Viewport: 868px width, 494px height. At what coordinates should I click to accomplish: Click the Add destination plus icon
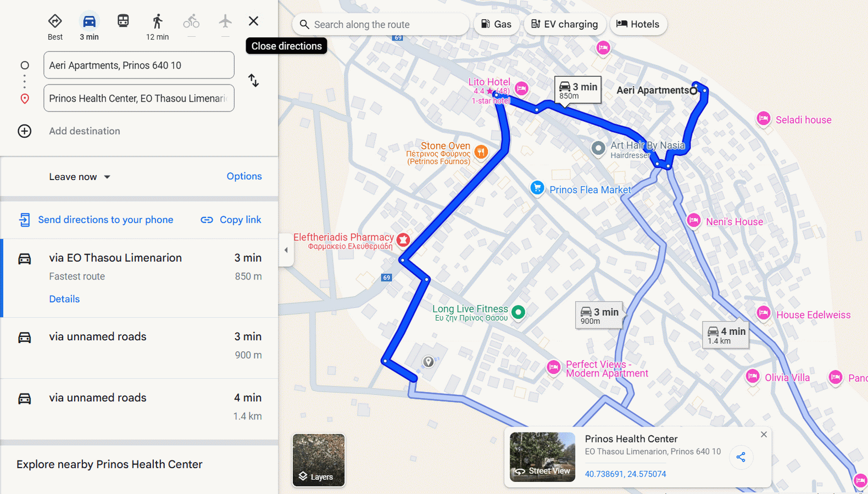25,131
